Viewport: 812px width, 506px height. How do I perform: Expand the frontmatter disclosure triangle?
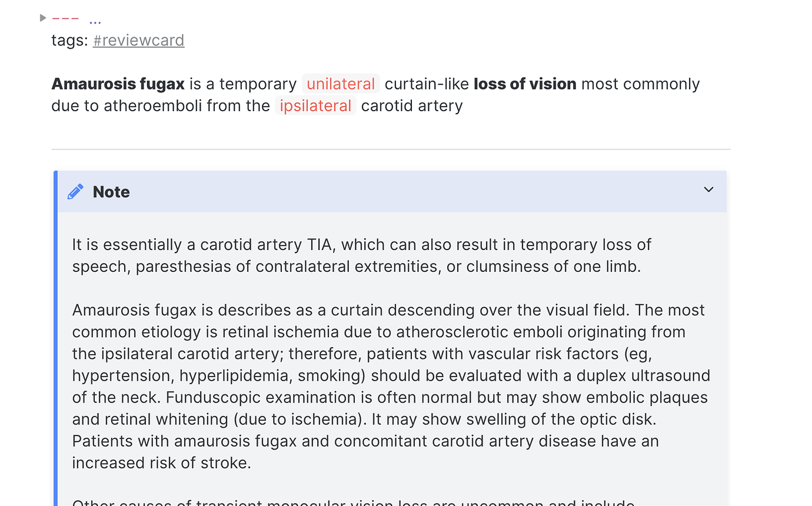tap(42, 18)
